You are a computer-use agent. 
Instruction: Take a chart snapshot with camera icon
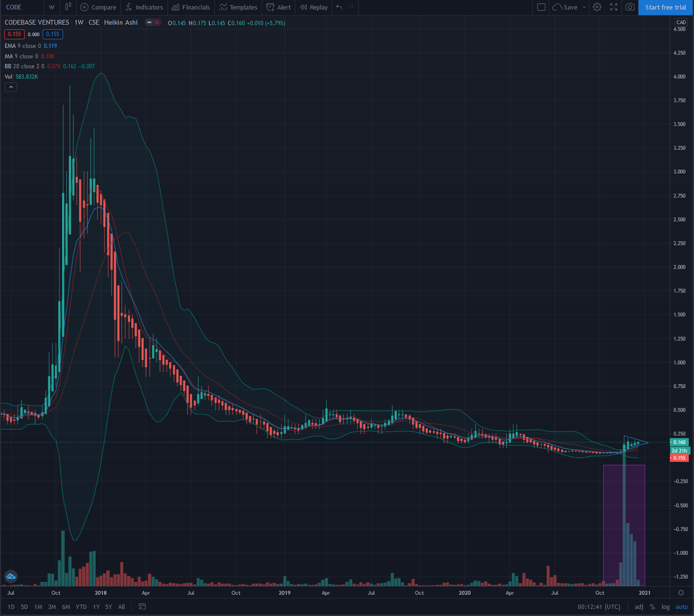pyautogui.click(x=630, y=7)
